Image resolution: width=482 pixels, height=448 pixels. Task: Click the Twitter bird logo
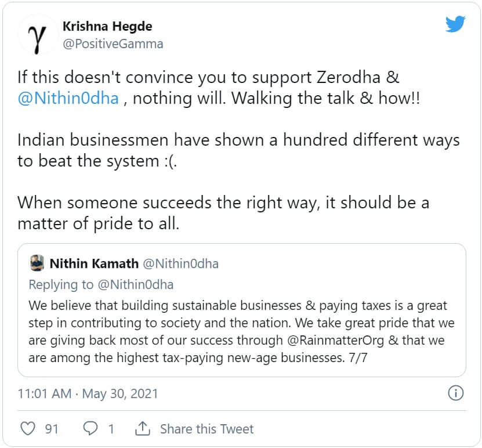click(x=455, y=24)
